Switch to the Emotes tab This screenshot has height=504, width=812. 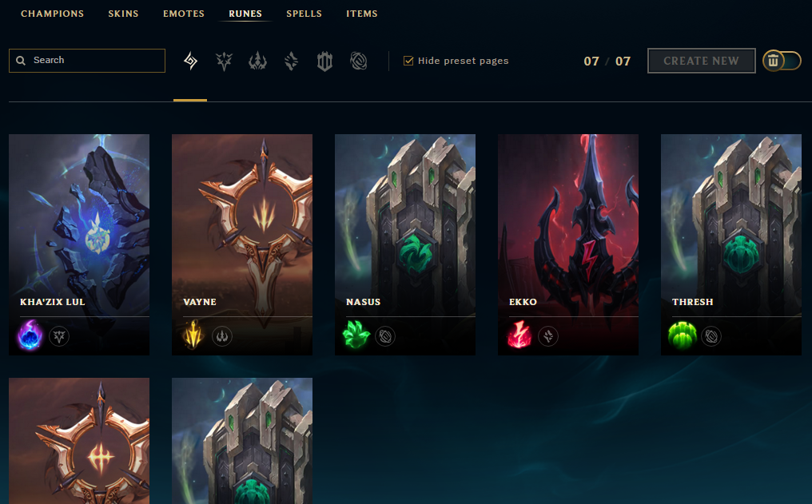pyautogui.click(x=184, y=14)
